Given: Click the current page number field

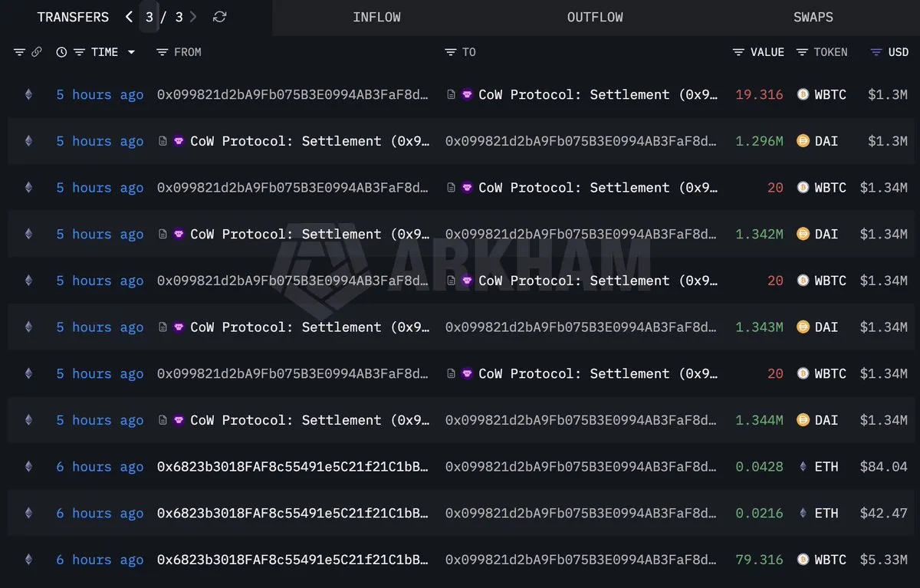Looking at the screenshot, I should point(149,17).
